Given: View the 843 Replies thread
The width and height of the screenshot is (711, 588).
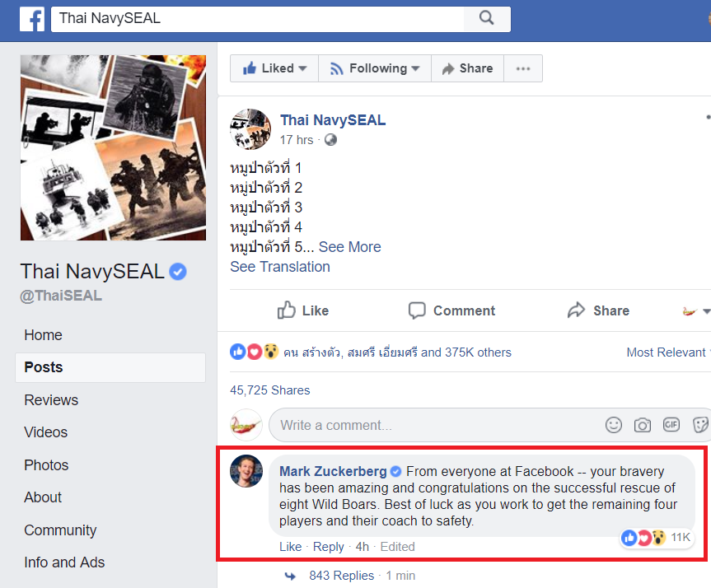Looking at the screenshot, I should 341,576.
